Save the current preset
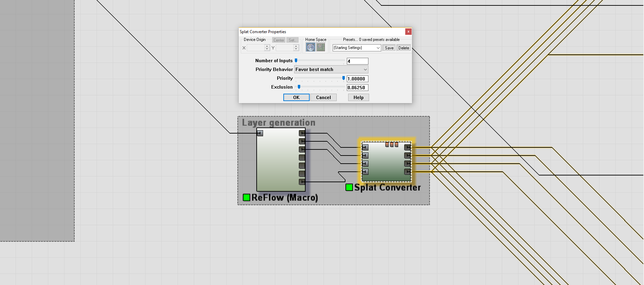The image size is (644, 285). click(389, 48)
